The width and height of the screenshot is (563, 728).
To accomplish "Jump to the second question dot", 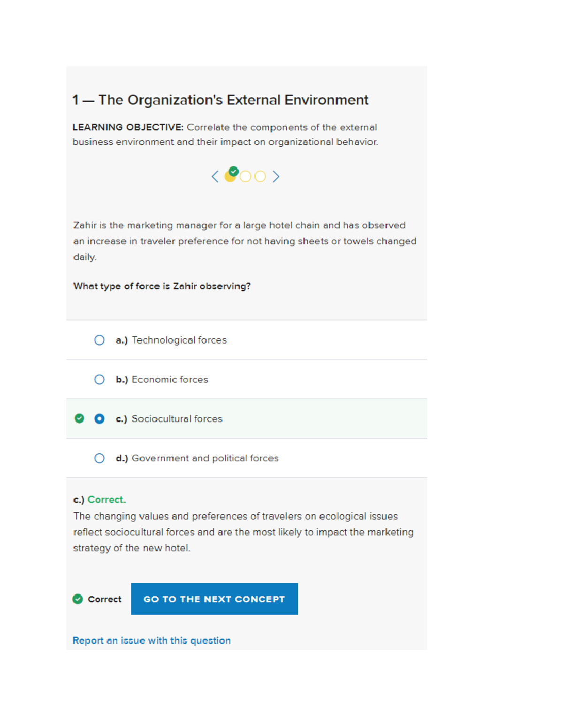I will click(x=245, y=177).
